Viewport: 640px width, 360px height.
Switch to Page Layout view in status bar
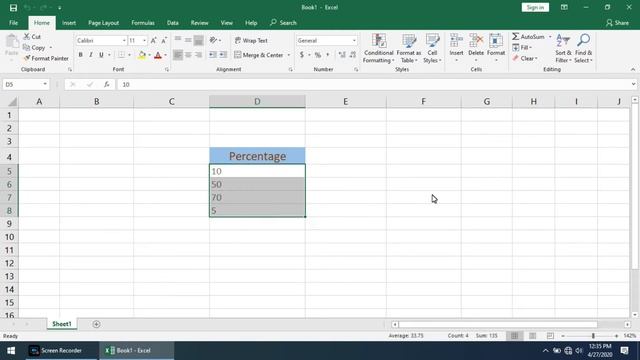532,336
